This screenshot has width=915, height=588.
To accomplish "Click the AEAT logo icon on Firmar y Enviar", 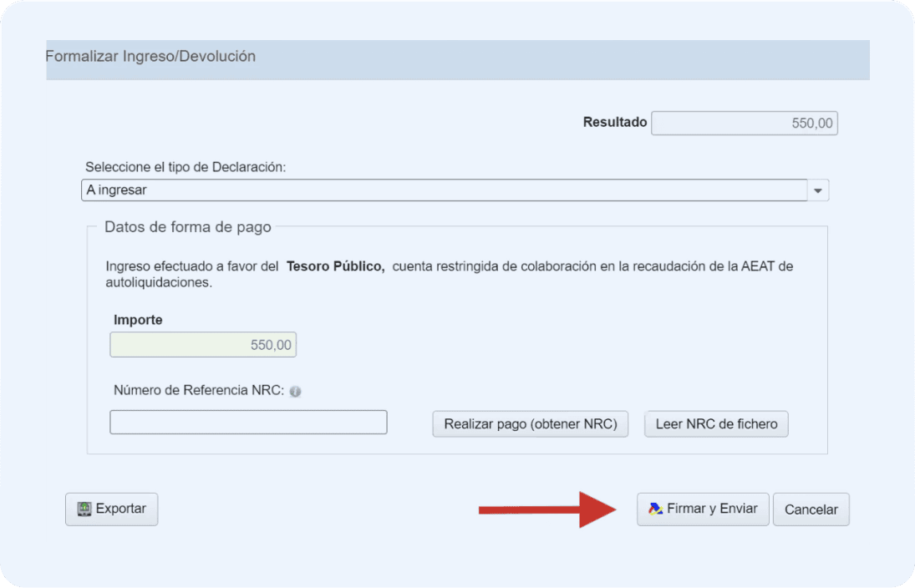I will click(655, 509).
